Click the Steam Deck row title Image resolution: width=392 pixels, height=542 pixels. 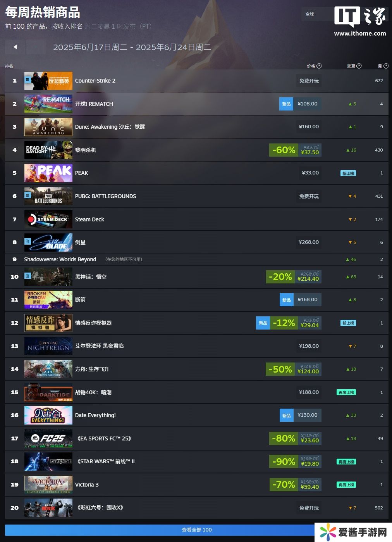point(89,219)
